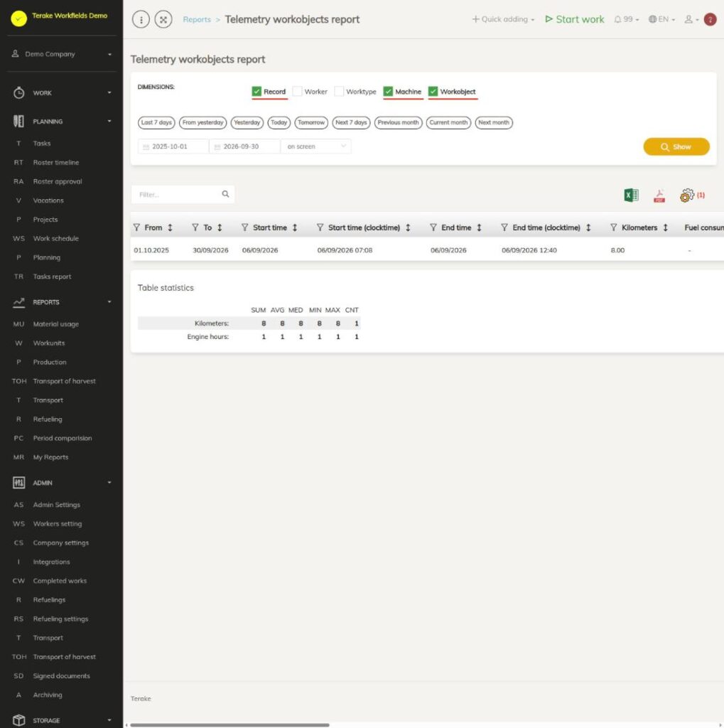Filter the Kilometers column funnel

click(x=614, y=227)
